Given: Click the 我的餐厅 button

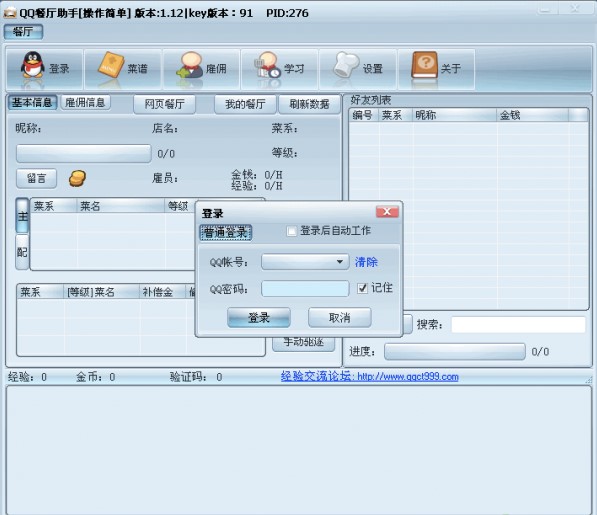Looking at the screenshot, I should tap(245, 104).
